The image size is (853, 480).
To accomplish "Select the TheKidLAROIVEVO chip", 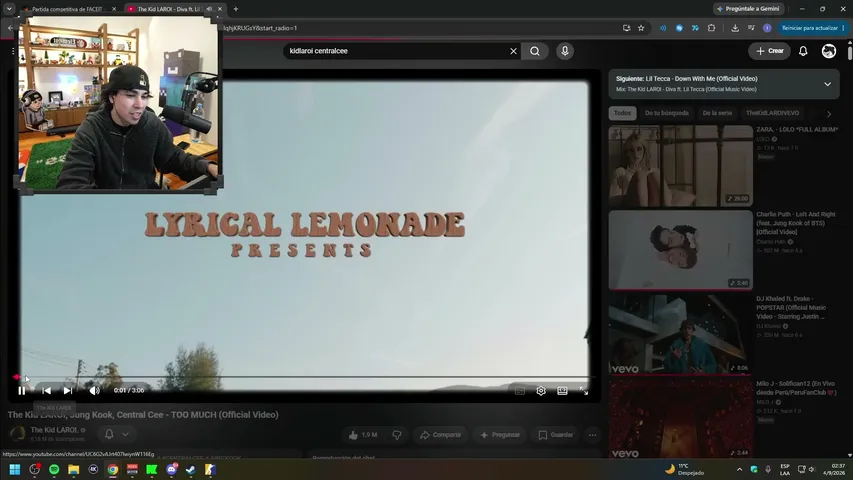I will (772, 113).
